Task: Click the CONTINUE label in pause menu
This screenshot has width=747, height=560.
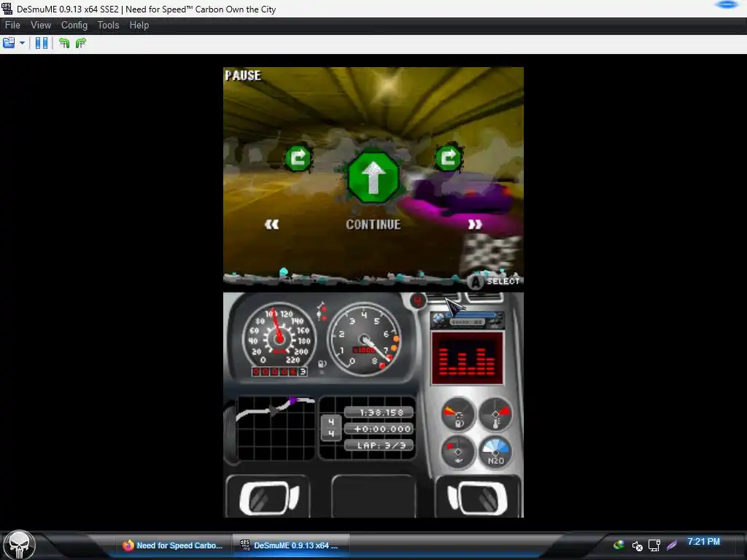Action: [373, 225]
